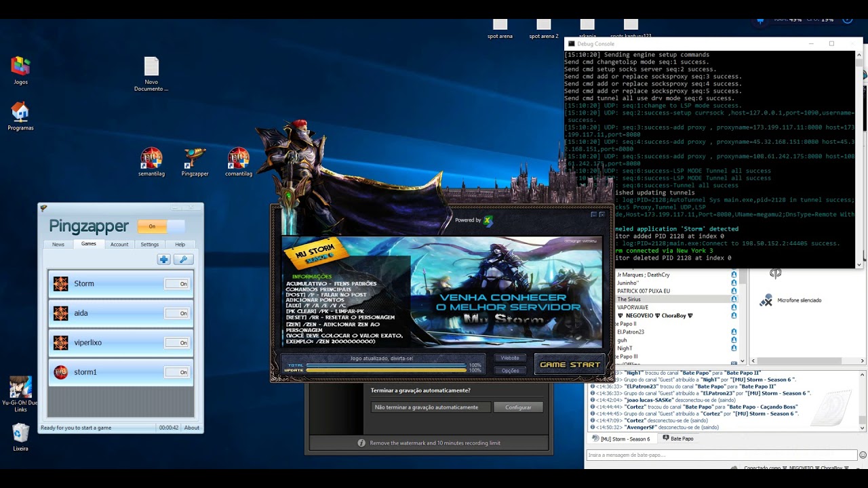Image resolution: width=868 pixels, height=488 pixels.
Task: Toggle the main Pingzapper On switch
Action: (161, 226)
